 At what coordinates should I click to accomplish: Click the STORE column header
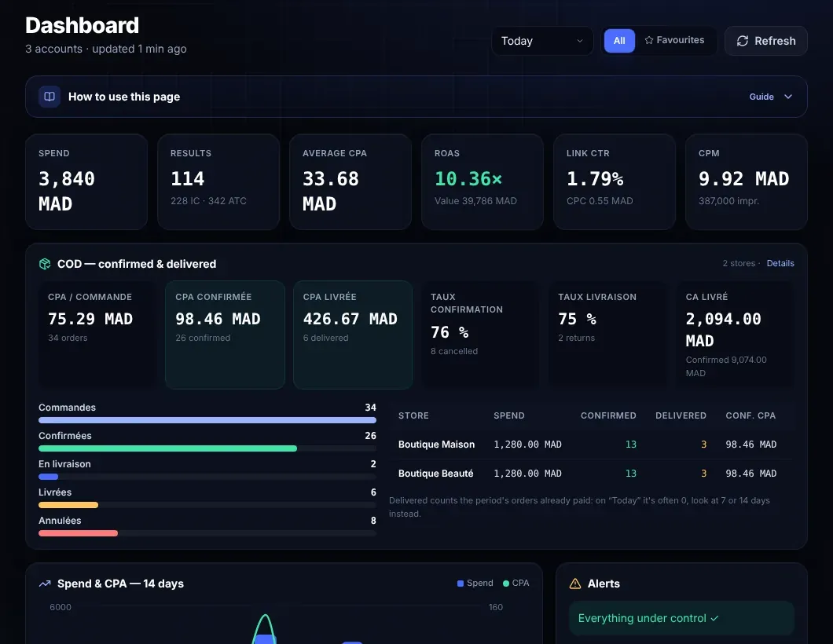(x=413, y=415)
